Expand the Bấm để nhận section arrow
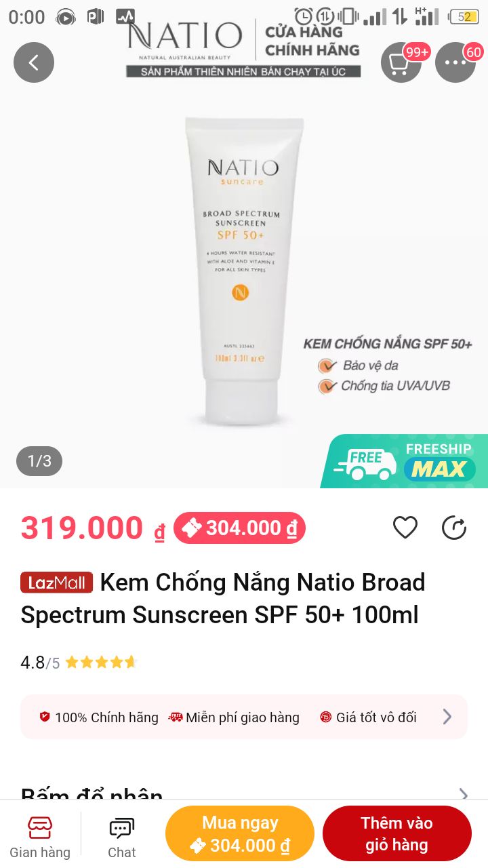This screenshot has width=488, height=868. (464, 795)
